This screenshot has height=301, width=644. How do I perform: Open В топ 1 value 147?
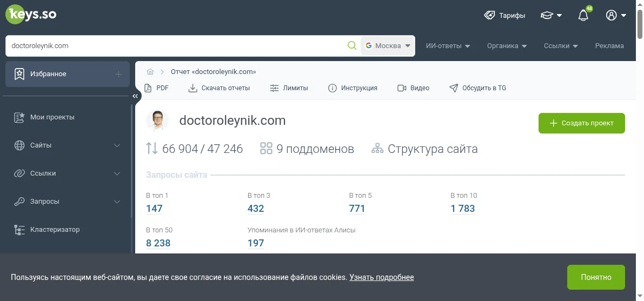[x=155, y=209]
